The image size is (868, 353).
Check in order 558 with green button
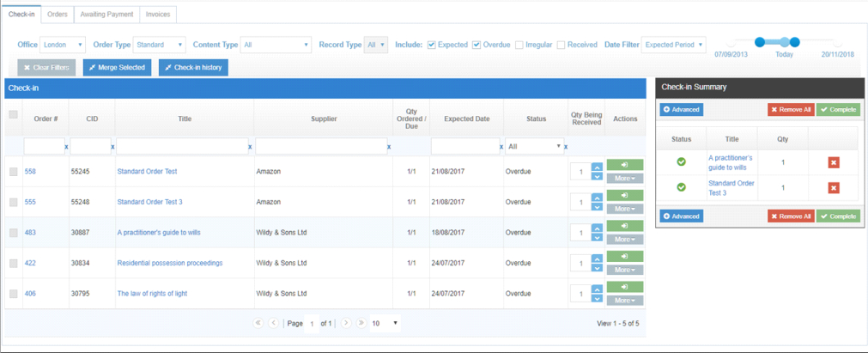pos(625,165)
